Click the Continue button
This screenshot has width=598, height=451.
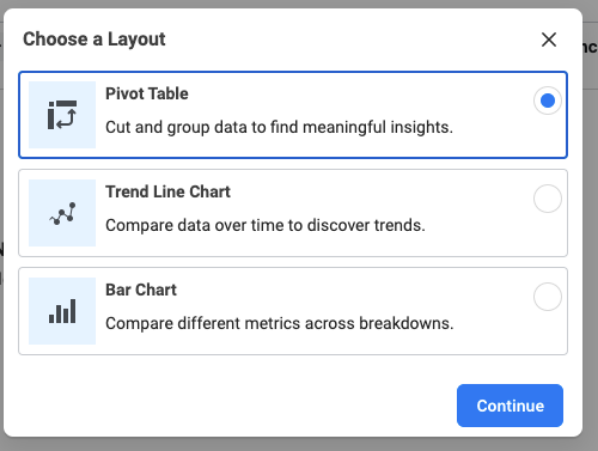pyautogui.click(x=510, y=406)
